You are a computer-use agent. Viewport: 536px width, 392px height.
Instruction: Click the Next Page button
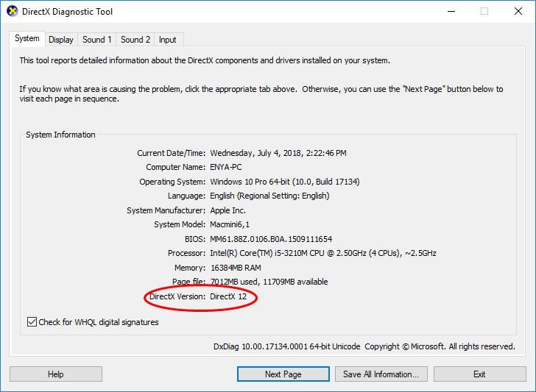point(283,374)
